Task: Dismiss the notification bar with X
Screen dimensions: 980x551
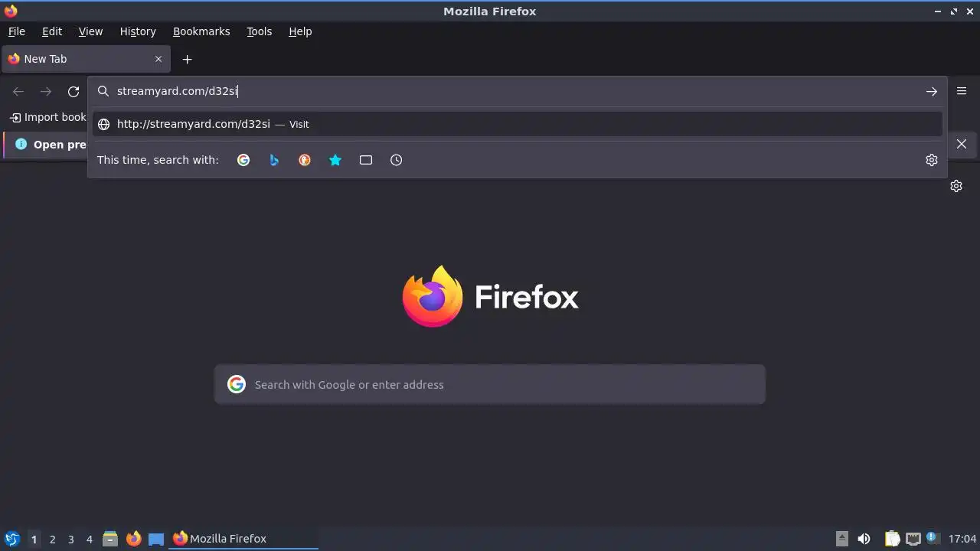Action: (x=962, y=144)
